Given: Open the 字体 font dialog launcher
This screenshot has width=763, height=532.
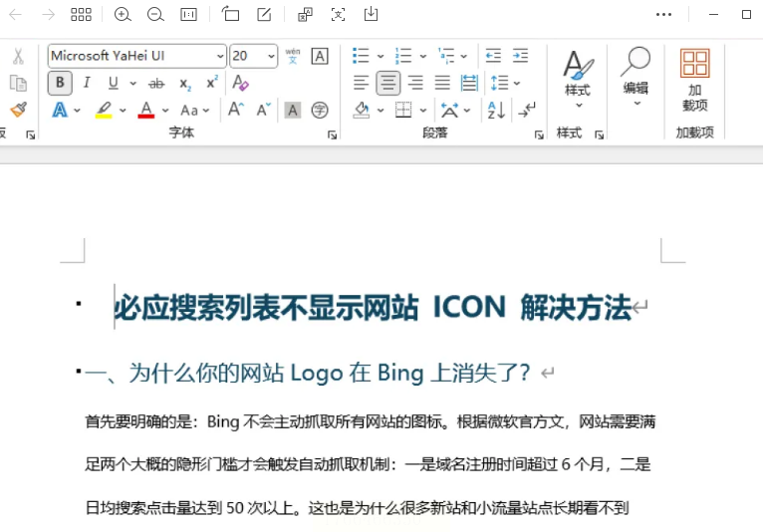Looking at the screenshot, I should coord(333,134).
